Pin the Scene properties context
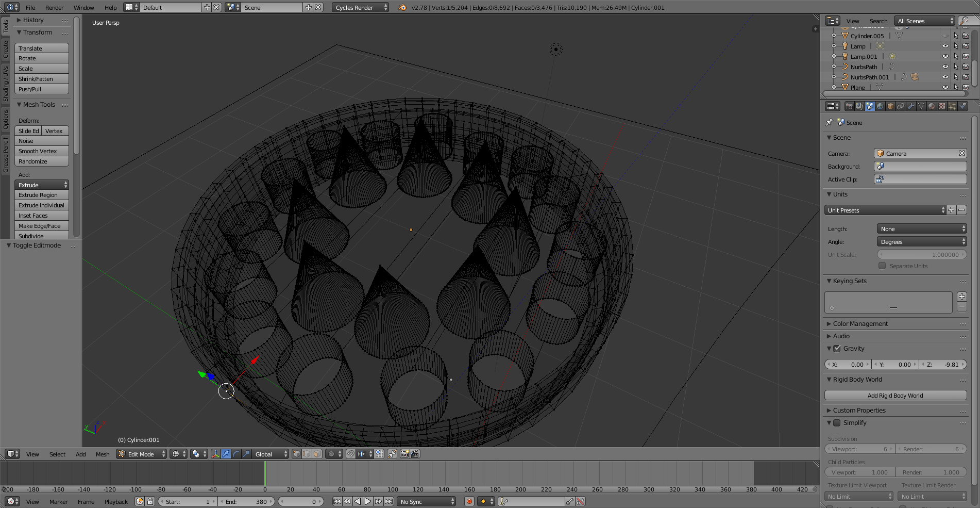 click(829, 122)
